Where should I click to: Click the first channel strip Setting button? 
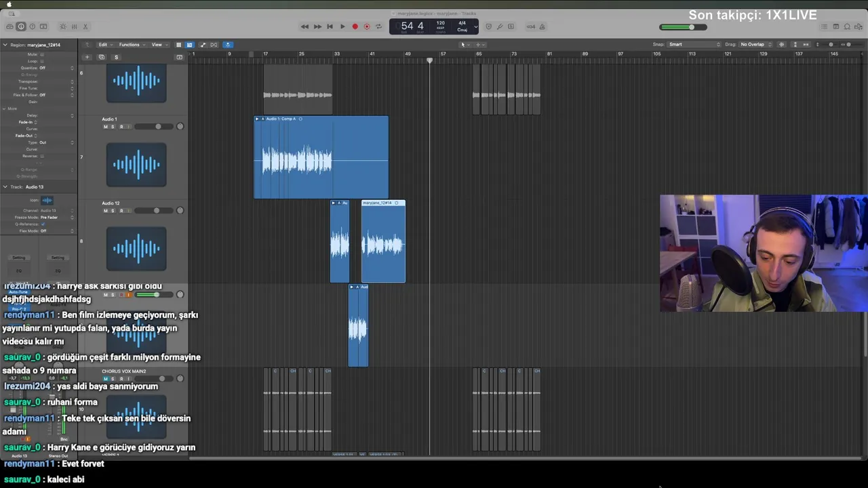(x=19, y=258)
